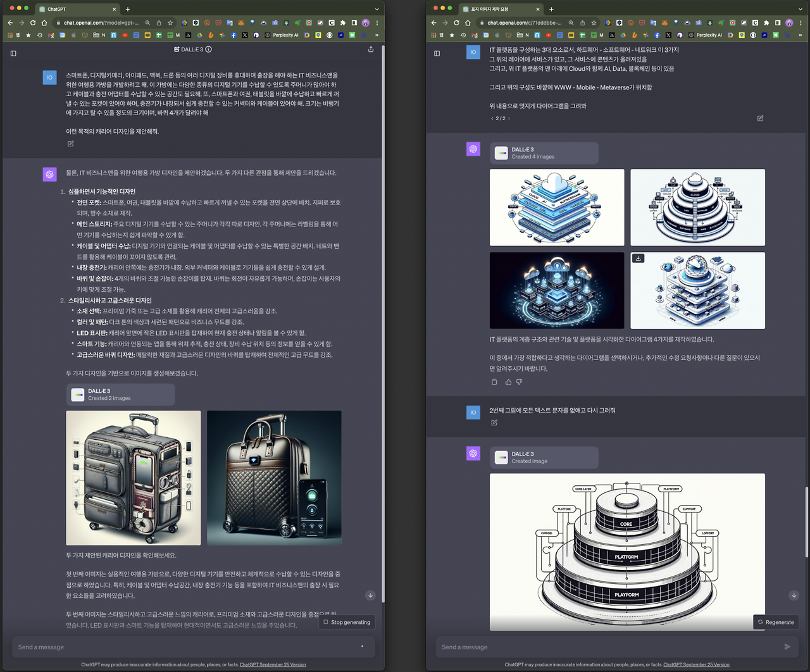Open the Chrome menu with three dots
Viewport: 810px width, 672px height.
377,22
